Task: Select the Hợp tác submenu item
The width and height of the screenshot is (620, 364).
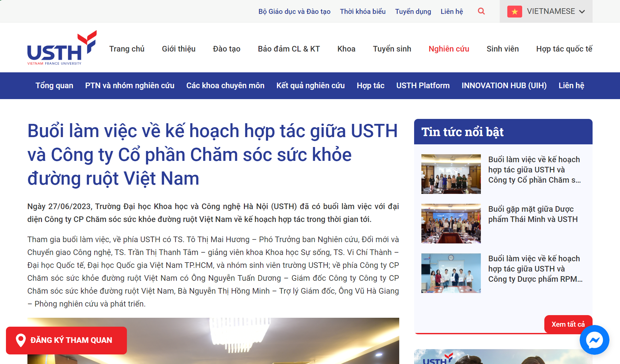Action: coord(370,86)
